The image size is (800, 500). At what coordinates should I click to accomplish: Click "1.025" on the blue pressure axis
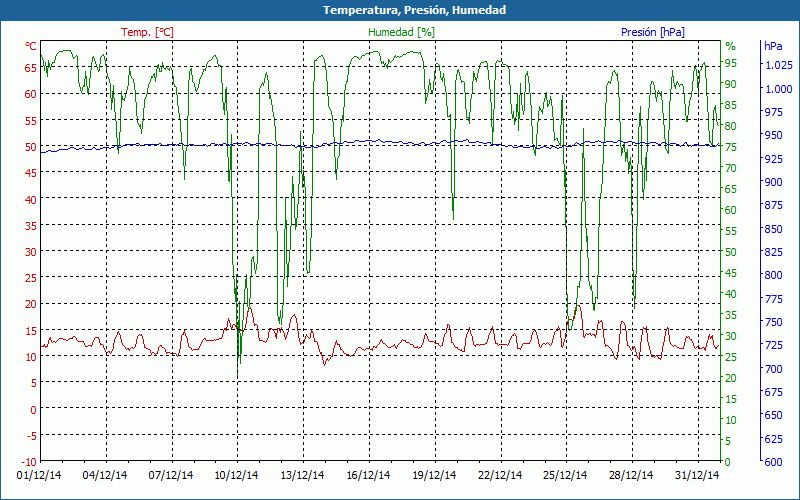(x=778, y=65)
